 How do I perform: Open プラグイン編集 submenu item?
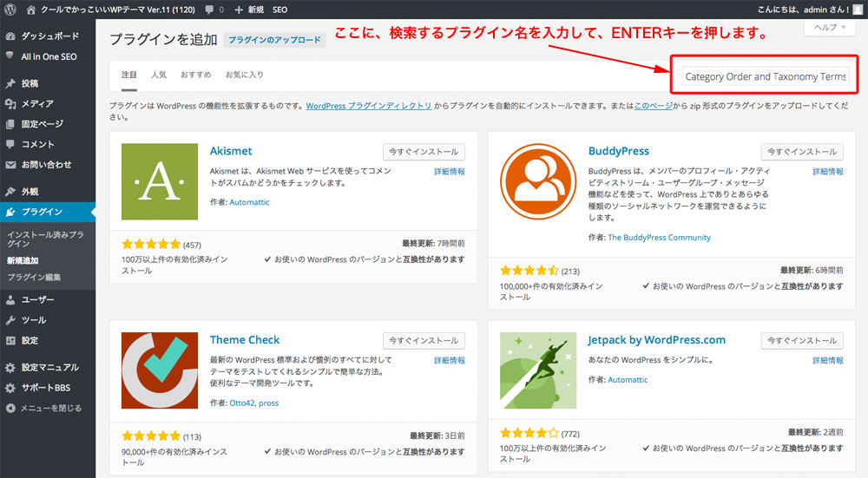coord(34,278)
